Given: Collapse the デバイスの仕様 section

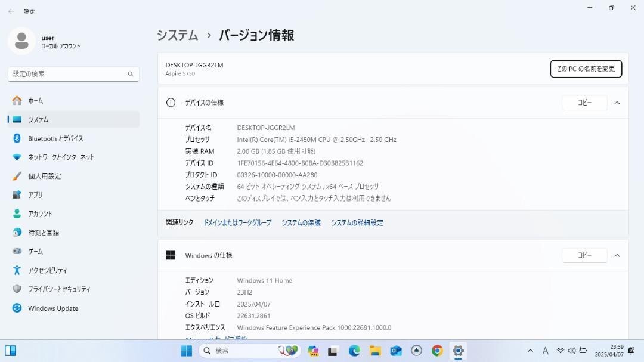Looking at the screenshot, I should tap(617, 103).
